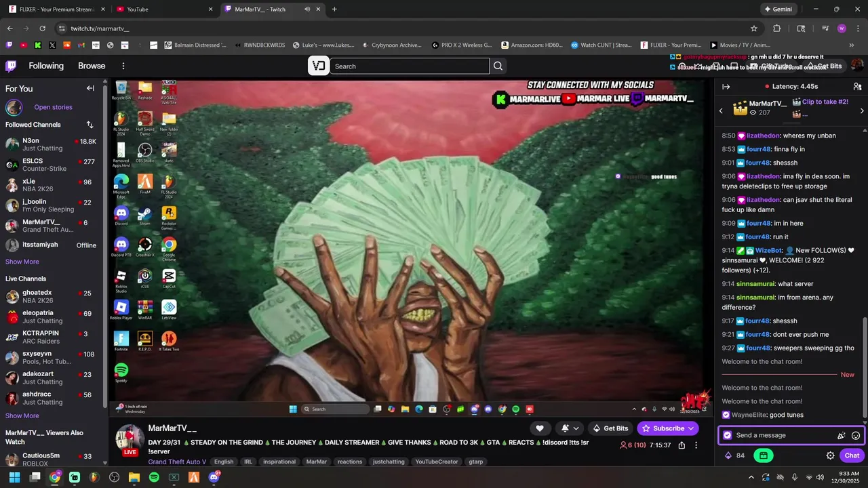This screenshot has height=488, width=868.
Task: Open the Gemini button in Chrome
Action: pyautogui.click(x=778, y=9)
